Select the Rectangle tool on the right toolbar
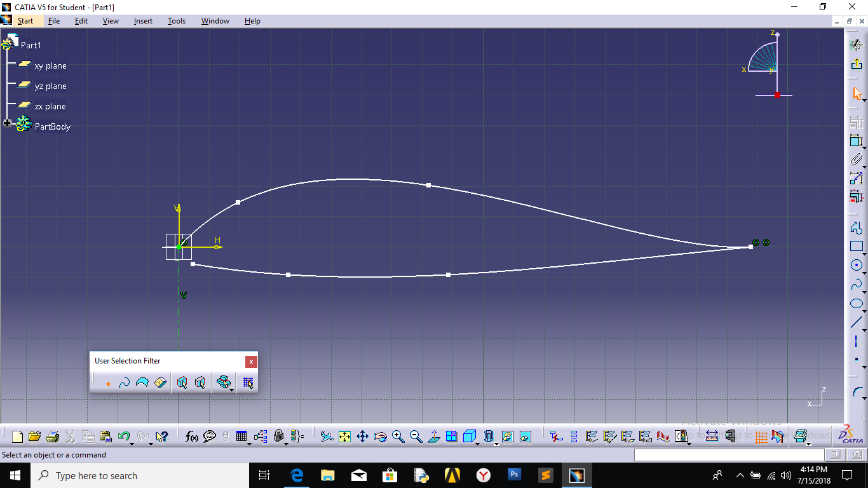The width and height of the screenshot is (868, 488). [856, 245]
